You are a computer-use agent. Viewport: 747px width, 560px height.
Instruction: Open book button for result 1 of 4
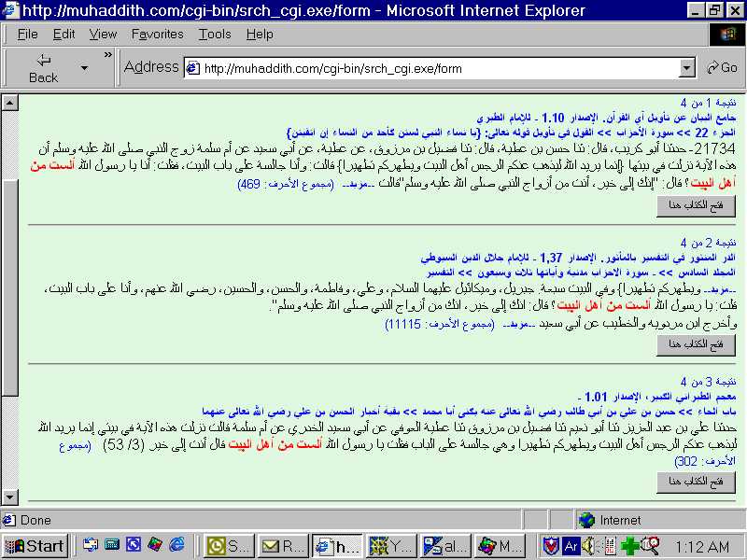(696, 205)
